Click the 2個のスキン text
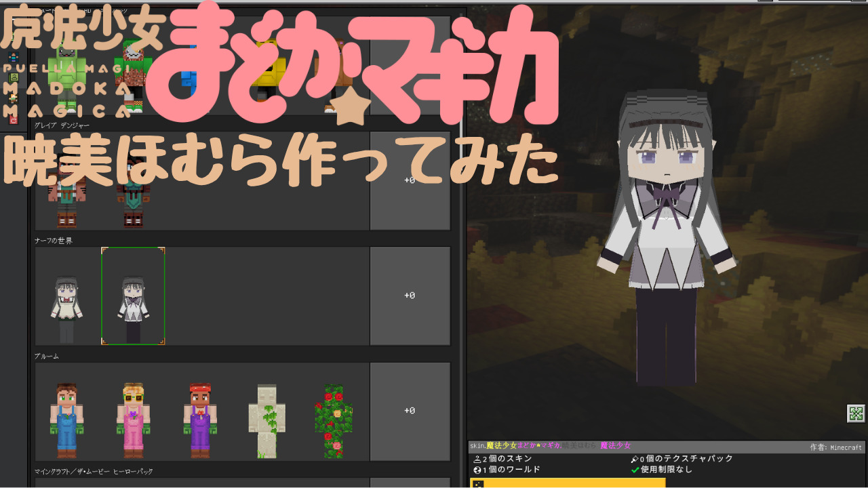This screenshot has width=868, height=488. coord(507,459)
